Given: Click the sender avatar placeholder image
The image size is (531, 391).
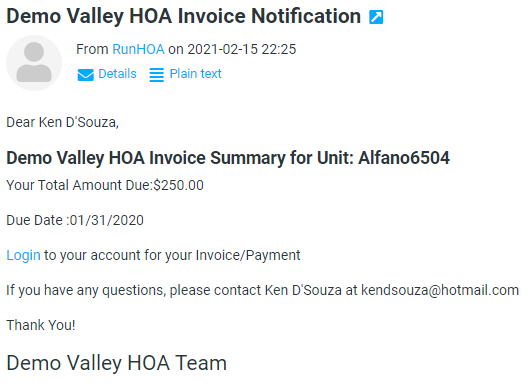Looking at the screenshot, I should point(34,63).
